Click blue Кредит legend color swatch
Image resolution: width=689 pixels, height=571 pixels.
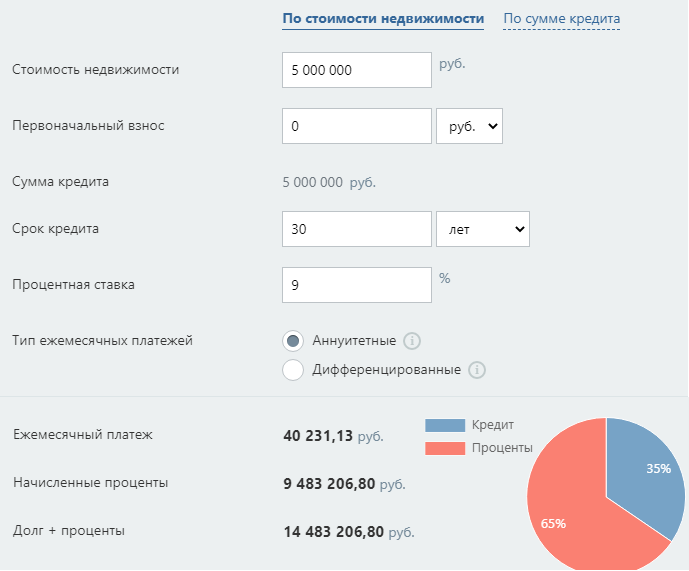[445, 425]
